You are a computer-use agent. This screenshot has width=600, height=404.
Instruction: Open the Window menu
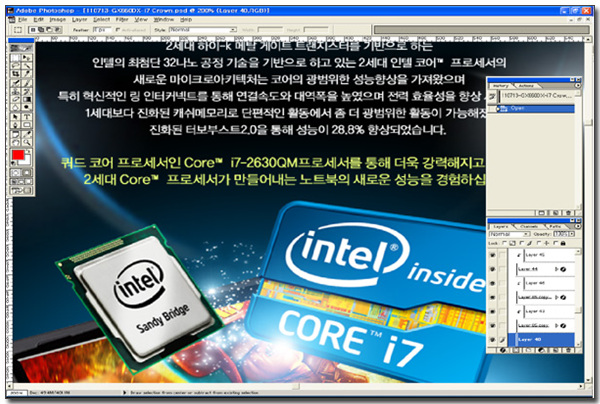163,20
